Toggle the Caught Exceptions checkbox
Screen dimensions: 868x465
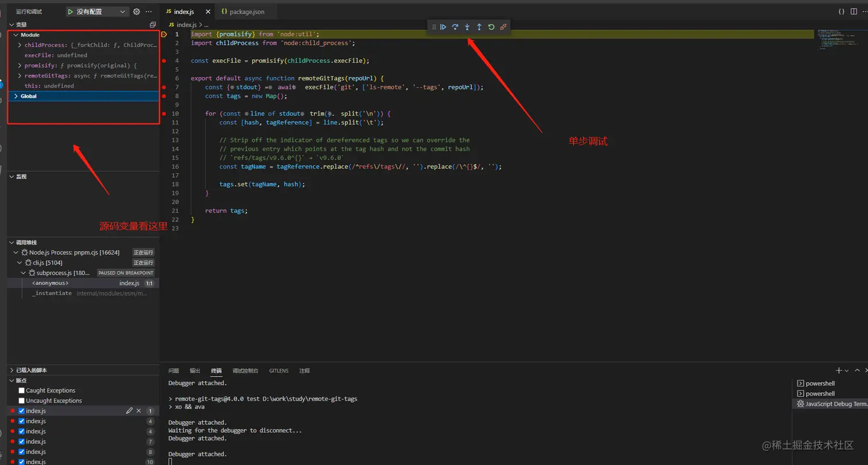[22, 390]
